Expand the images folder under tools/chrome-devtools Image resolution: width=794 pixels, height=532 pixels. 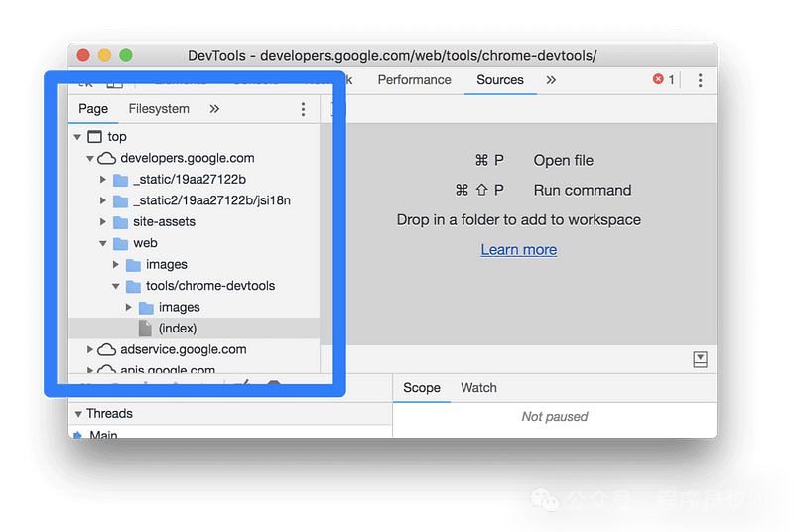point(128,307)
